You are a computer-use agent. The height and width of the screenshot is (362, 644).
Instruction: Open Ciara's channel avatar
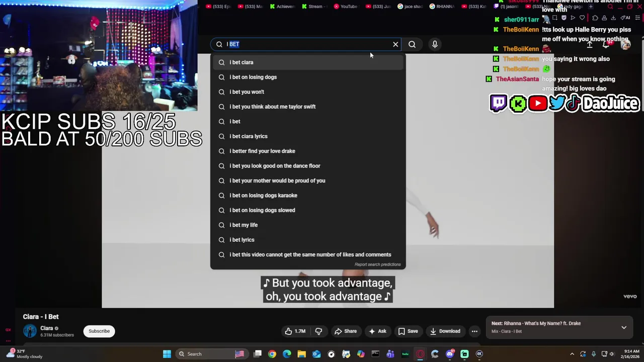point(30,331)
